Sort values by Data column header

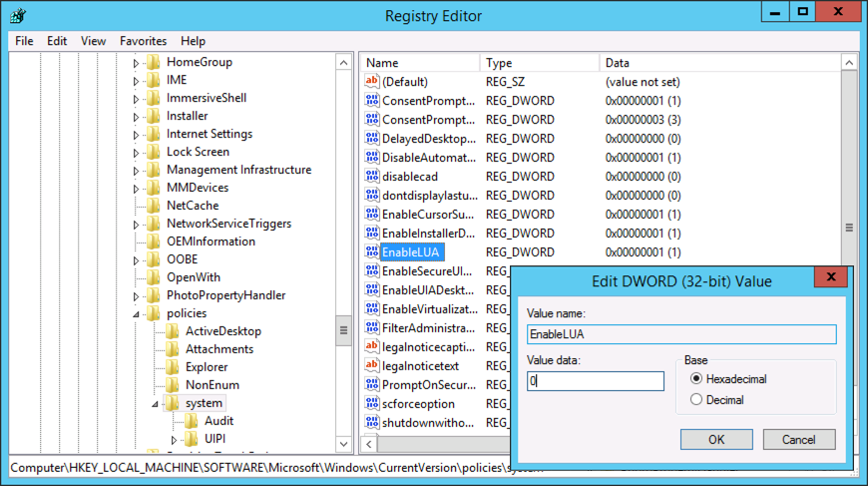[x=720, y=63]
